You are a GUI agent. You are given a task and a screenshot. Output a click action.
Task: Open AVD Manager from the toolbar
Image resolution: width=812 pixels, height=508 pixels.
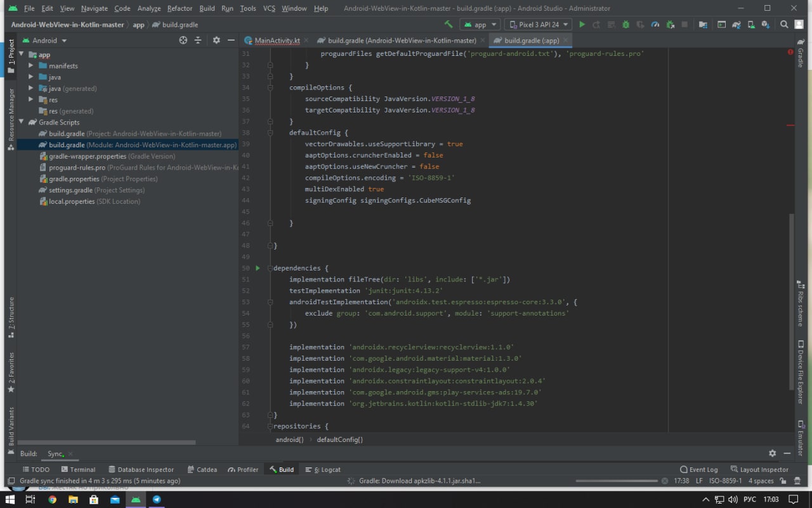[x=751, y=25]
